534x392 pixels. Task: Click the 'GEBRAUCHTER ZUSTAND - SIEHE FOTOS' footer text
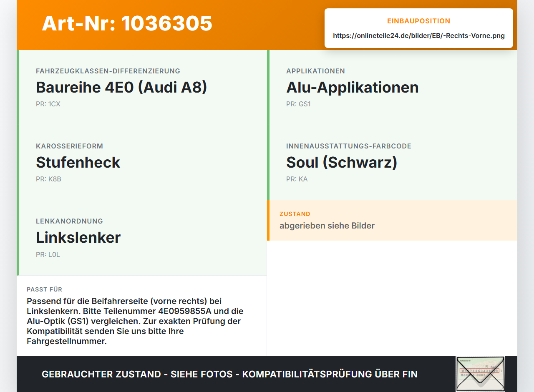[229, 374]
